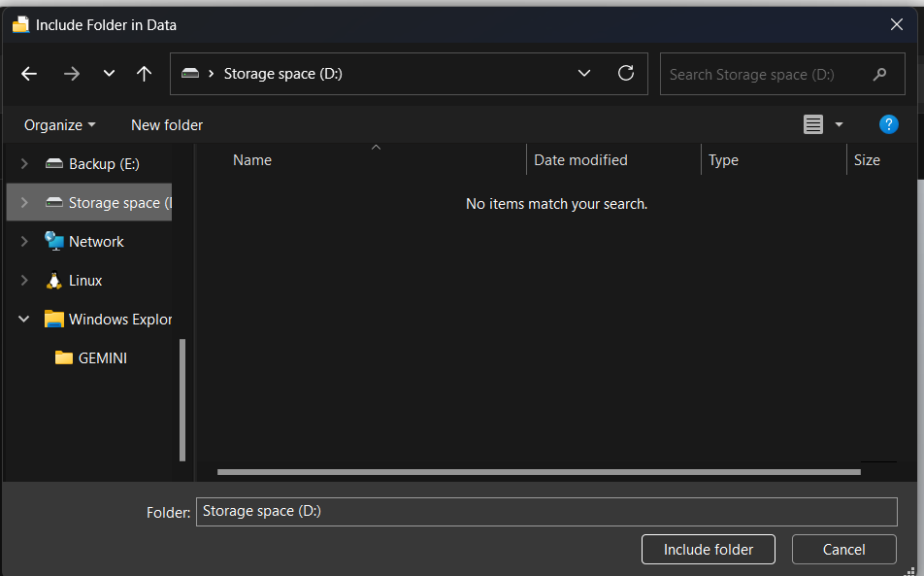Click the horizontal scrollbar in file list
The width and height of the screenshot is (924, 576).
[539, 472]
